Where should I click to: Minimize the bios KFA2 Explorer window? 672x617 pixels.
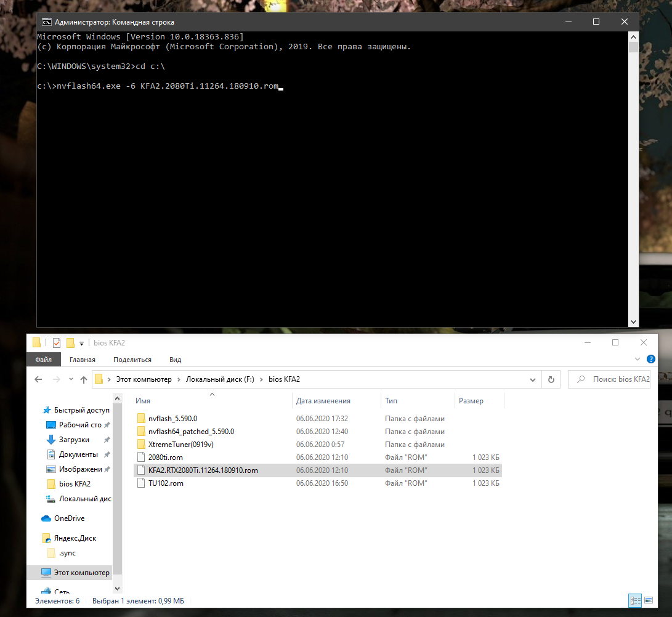pos(588,343)
